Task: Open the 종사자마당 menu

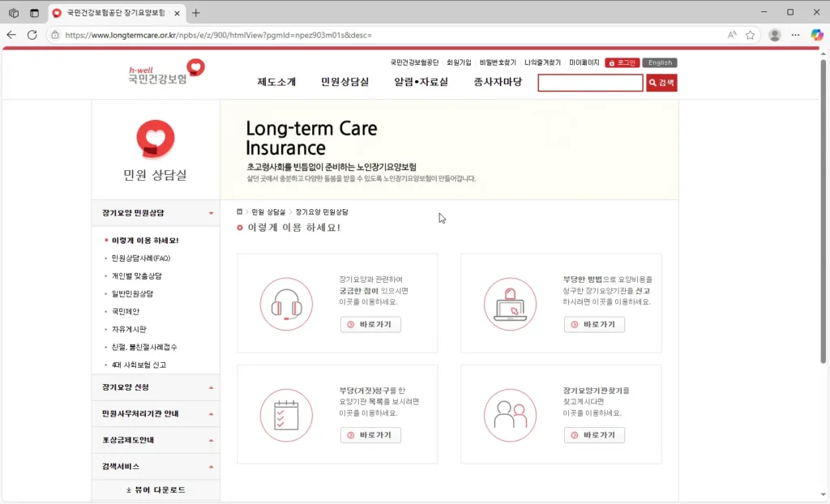Action: [498, 82]
